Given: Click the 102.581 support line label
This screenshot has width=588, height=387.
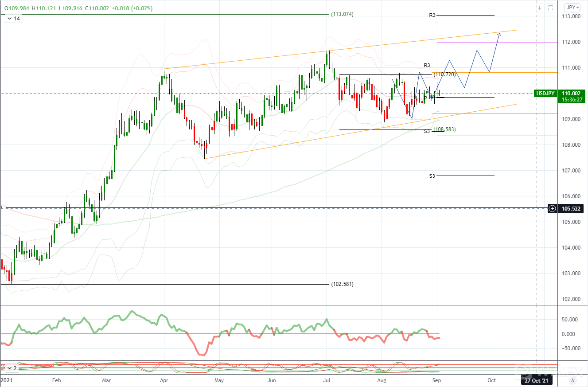Looking at the screenshot, I should [x=342, y=284].
